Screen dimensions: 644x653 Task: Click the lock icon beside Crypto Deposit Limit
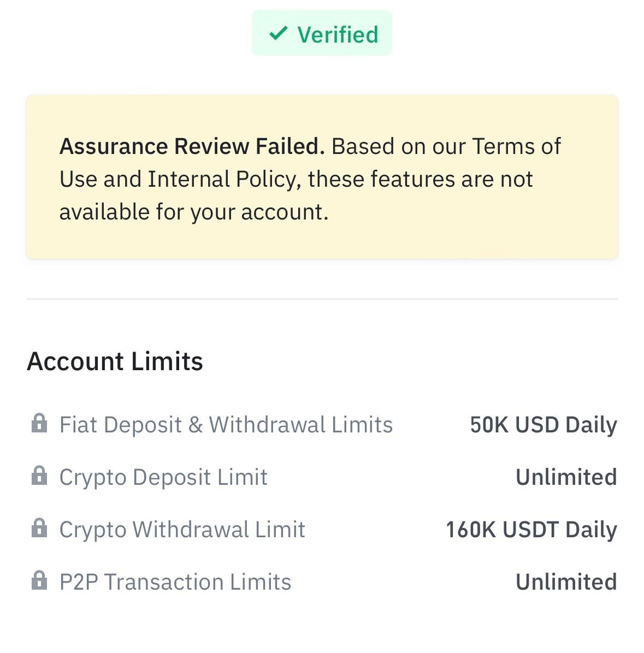[39, 476]
